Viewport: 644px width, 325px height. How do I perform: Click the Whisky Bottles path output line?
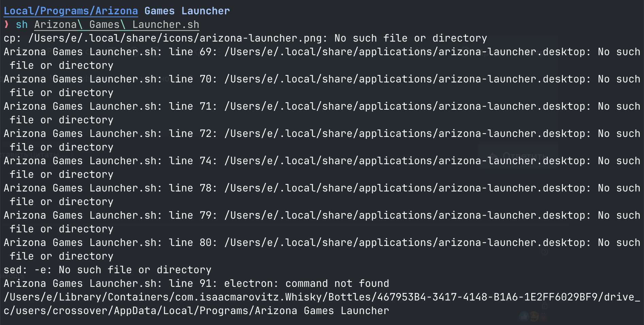[322, 297]
